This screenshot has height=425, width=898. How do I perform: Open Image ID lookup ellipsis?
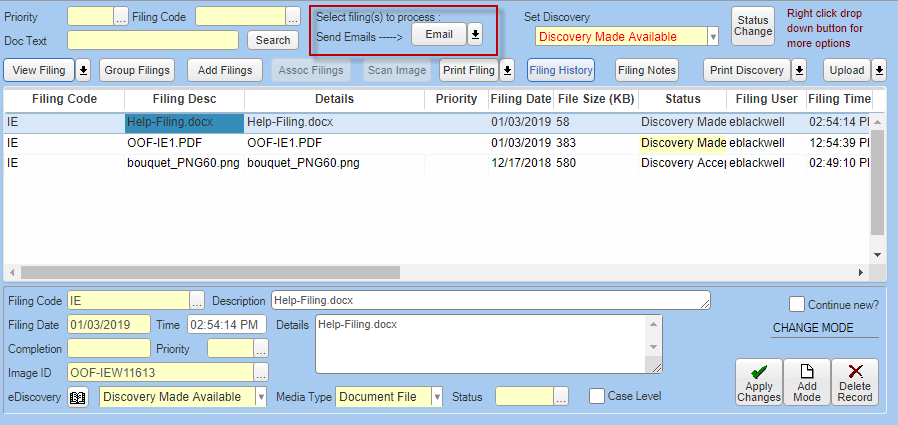pyautogui.click(x=261, y=372)
